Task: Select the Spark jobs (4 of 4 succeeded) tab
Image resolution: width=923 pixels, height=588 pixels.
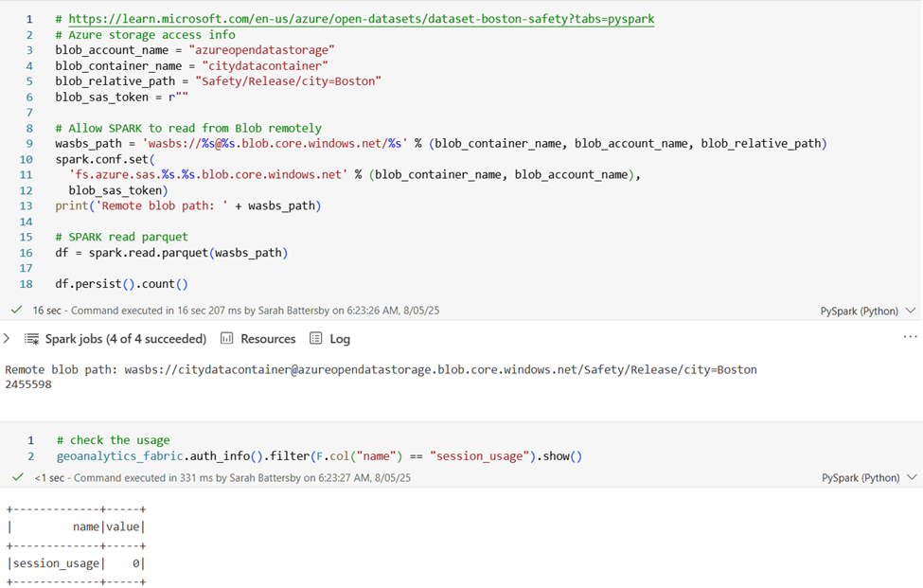Action: [125, 339]
